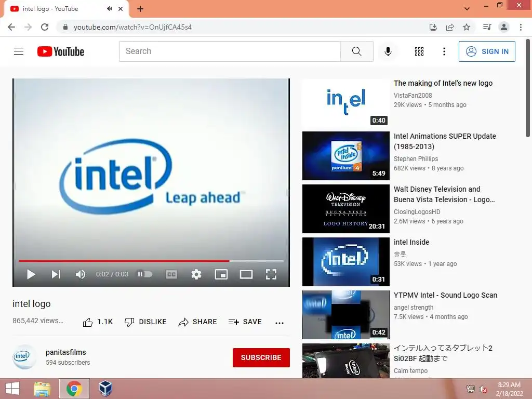Viewport: 532px width, 399px height.
Task: Open 'Intel Animations SUPER Update' video title
Action: click(445, 141)
